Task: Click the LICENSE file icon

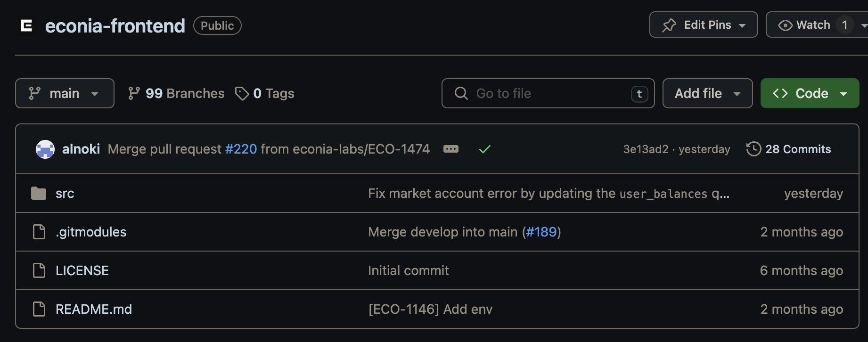Action: pos(39,270)
